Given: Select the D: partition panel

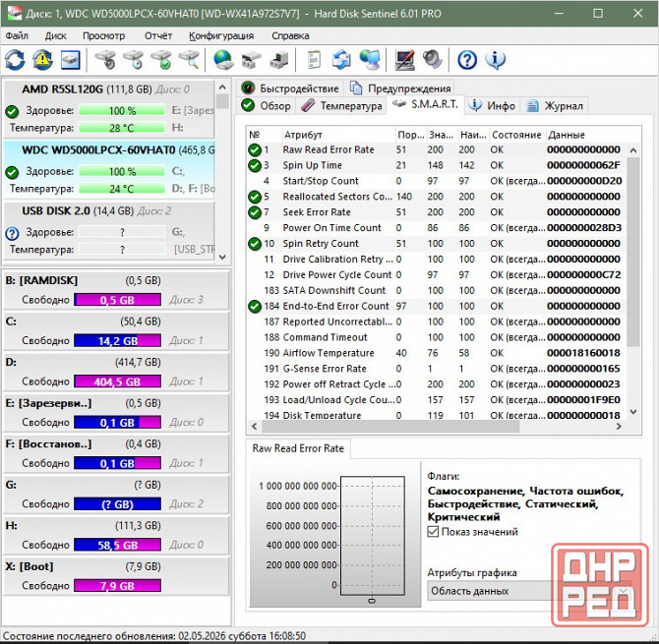Looking at the screenshot, I should [116, 372].
